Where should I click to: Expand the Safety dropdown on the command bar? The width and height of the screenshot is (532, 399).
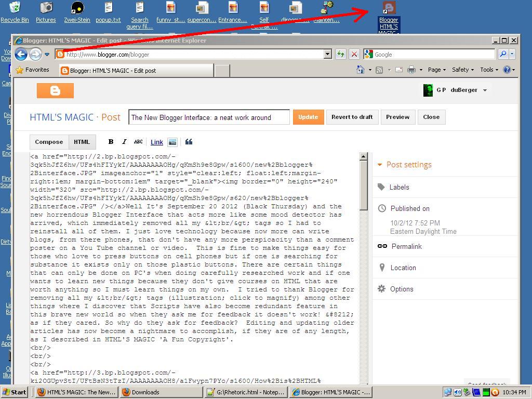point(462,69)
